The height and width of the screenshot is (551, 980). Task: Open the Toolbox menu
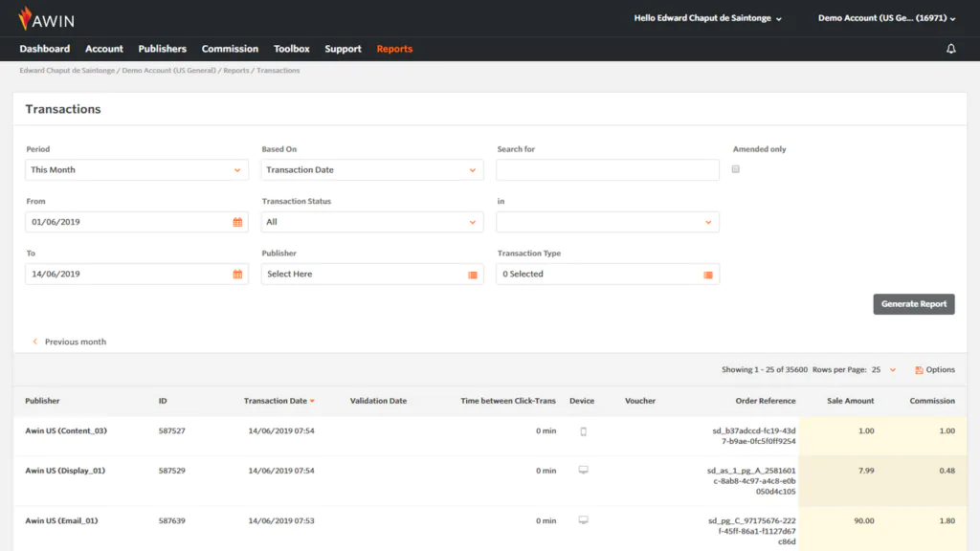(x=291, y=49)
